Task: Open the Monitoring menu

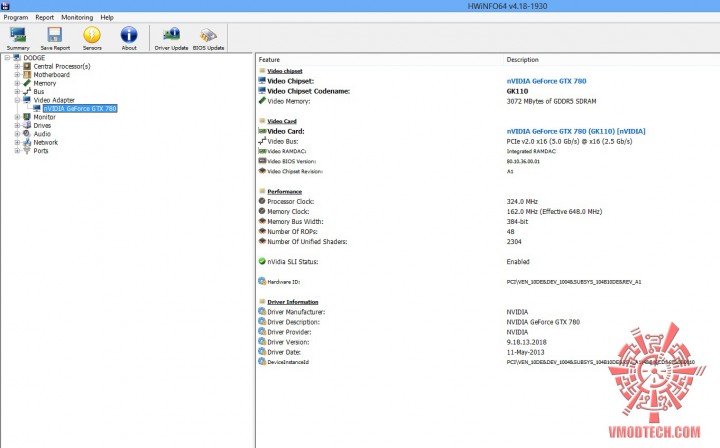Action: [77, 17]
